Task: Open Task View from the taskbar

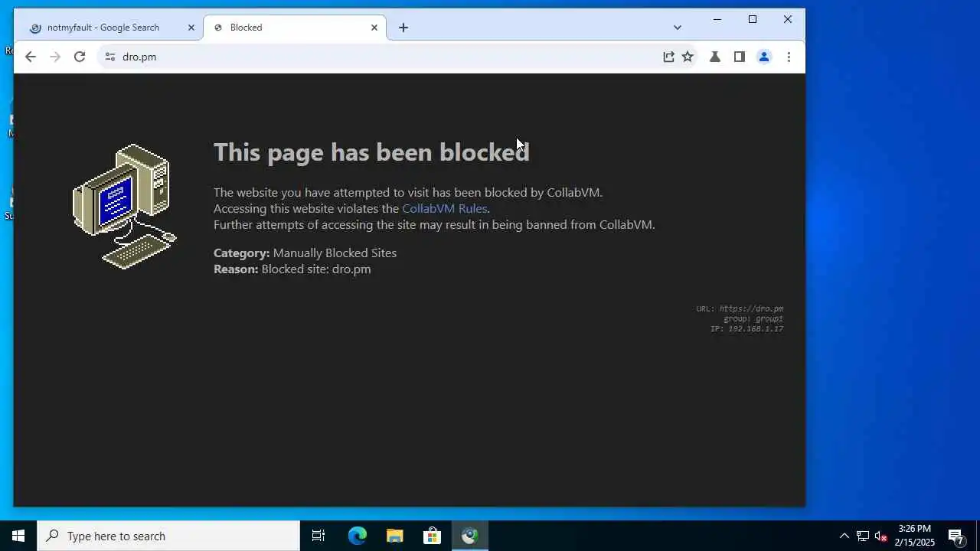Action: pos(318,536)
